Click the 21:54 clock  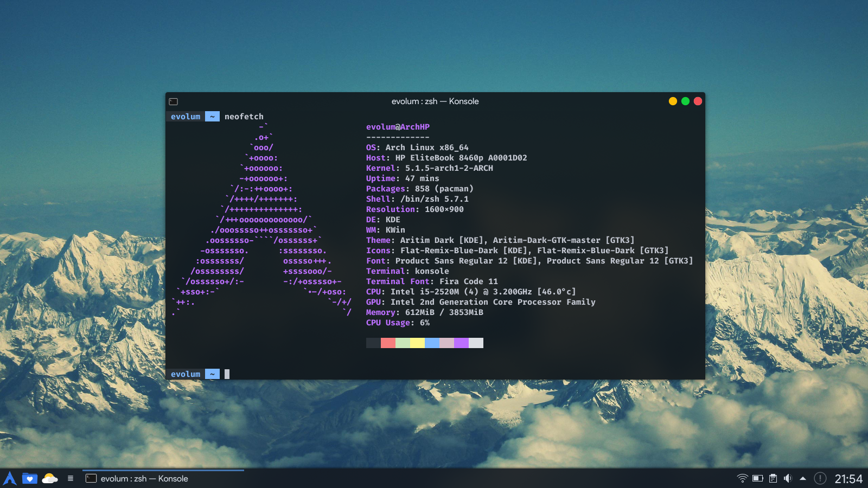(x=848, y=479)
